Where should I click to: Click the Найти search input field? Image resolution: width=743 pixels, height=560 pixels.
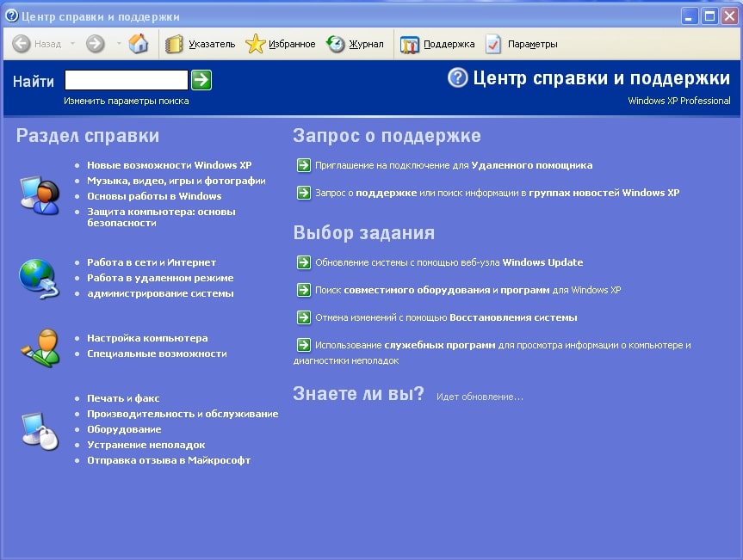pyautogui.click(x=127, y=80)
